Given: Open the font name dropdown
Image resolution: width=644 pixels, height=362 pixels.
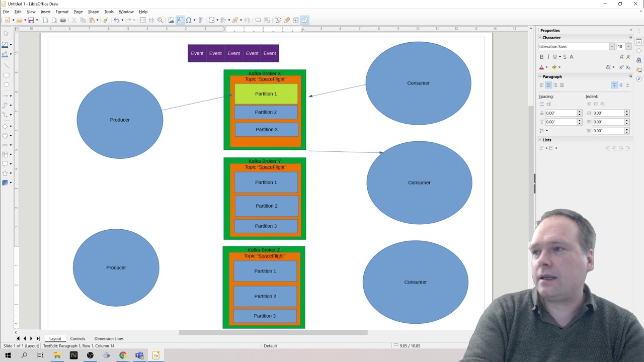Looking at the screenshot, I should click(x=612, y=46).
